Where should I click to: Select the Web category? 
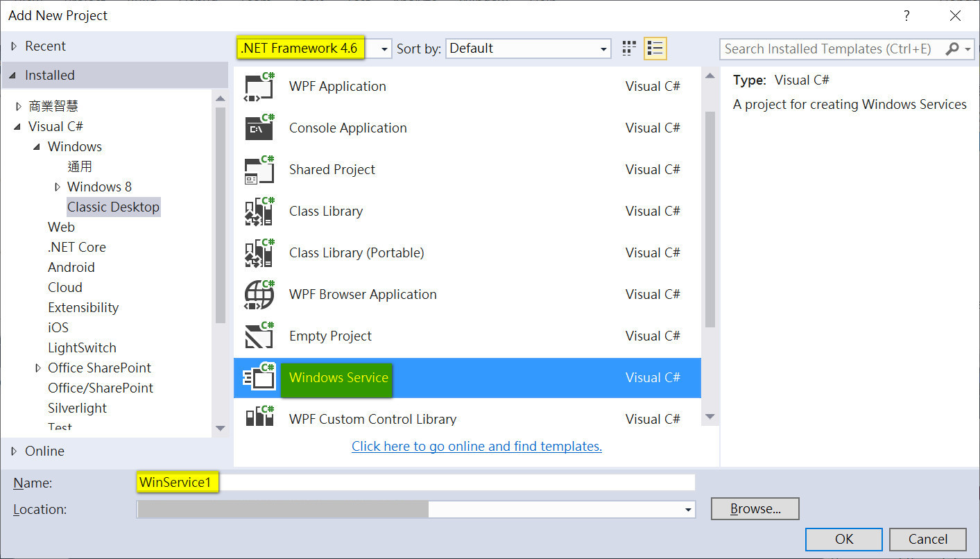pyautogui.click(x=61, y=227)
